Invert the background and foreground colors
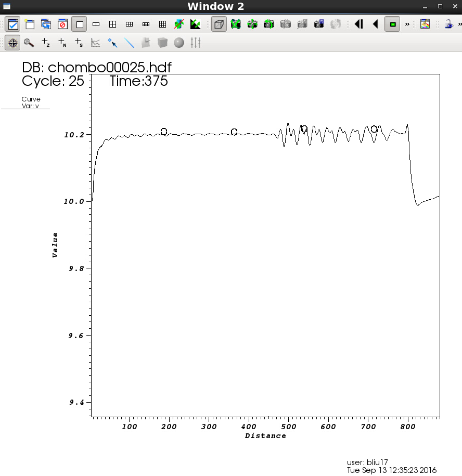 (196, 24)
